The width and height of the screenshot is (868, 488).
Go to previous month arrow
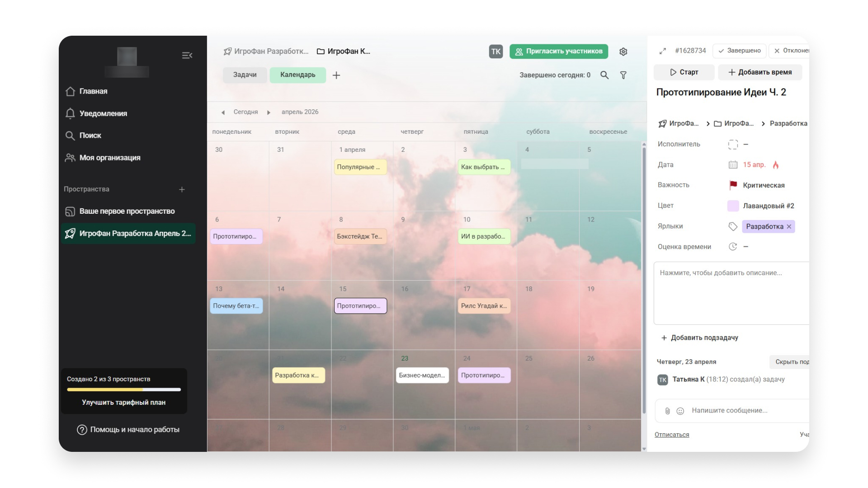tap(223, 113)
